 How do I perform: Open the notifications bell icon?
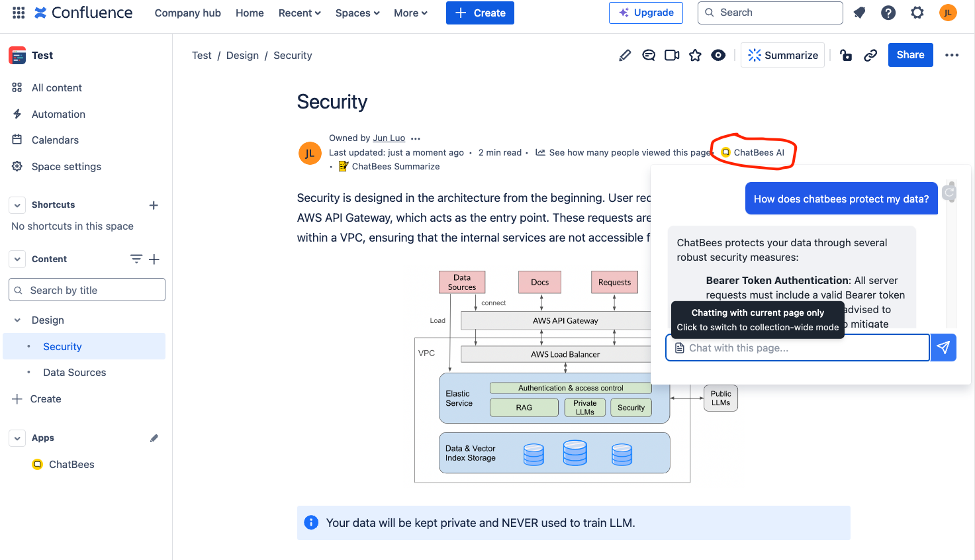859,13
